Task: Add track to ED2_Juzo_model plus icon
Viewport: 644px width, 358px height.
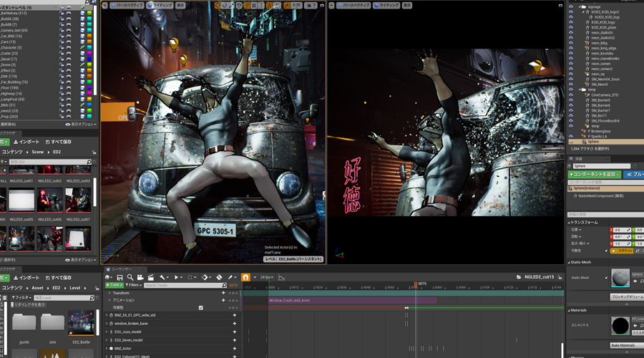Action: [235, 332]
